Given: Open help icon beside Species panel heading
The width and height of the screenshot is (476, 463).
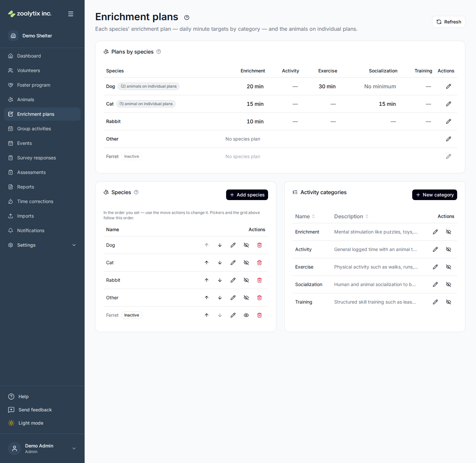Looking at the screenshot, I should (136, 192).
